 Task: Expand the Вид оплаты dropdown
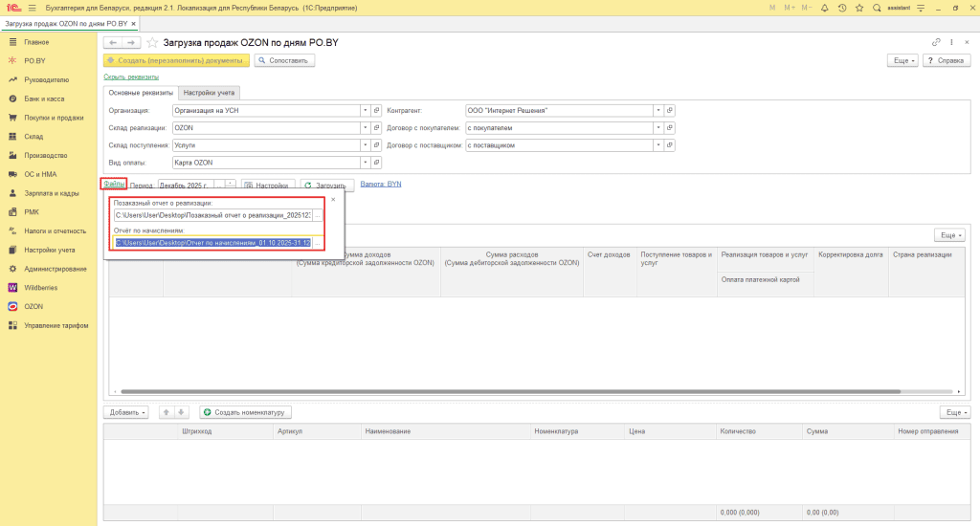[365, 163]
